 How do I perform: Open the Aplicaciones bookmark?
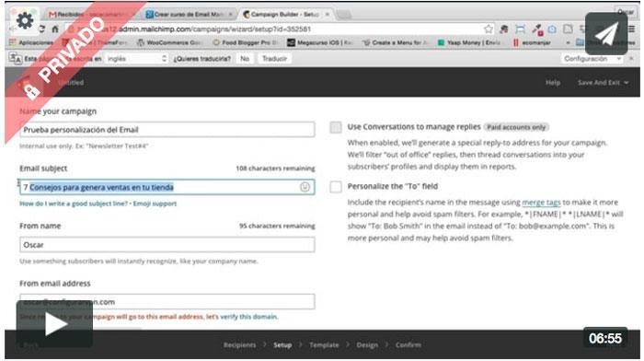coord(31,42)
